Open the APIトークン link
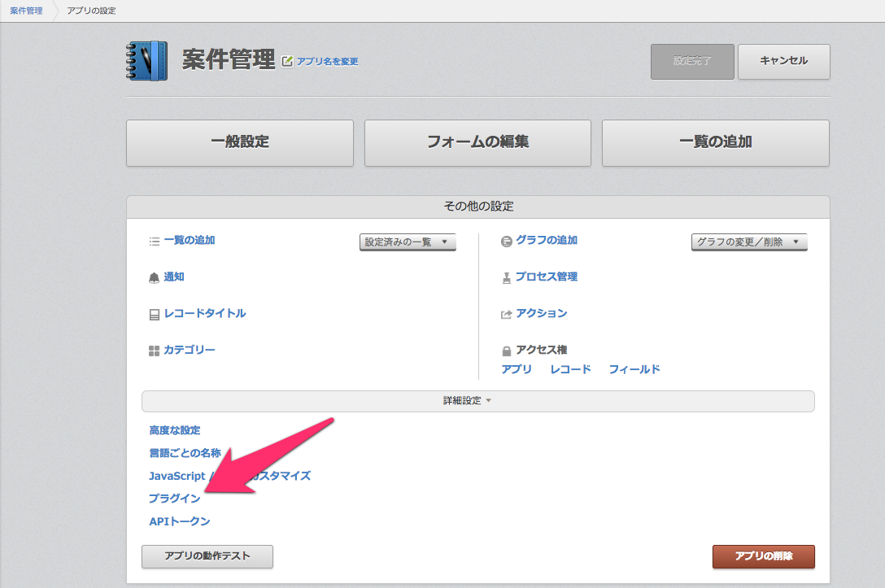 click(180, 521)
